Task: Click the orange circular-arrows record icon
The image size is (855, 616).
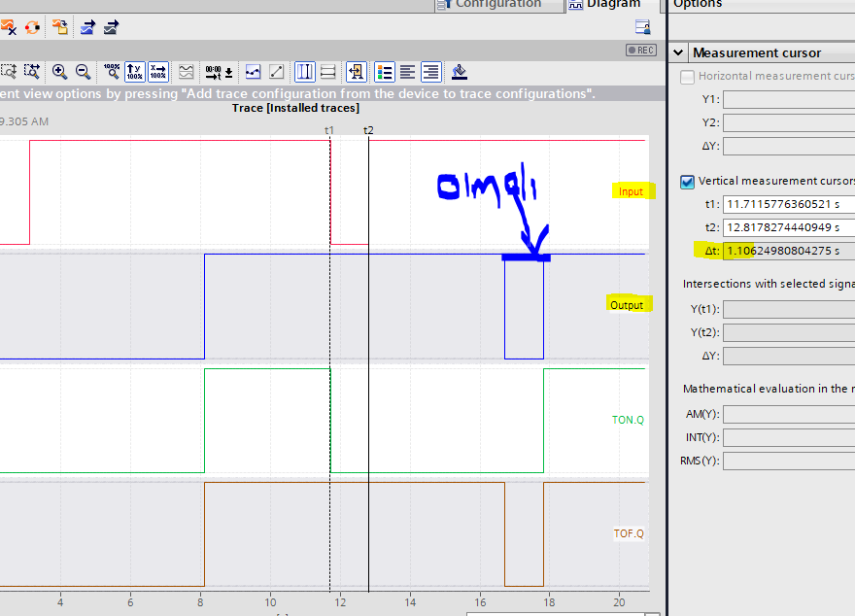Action: (32, 27)
